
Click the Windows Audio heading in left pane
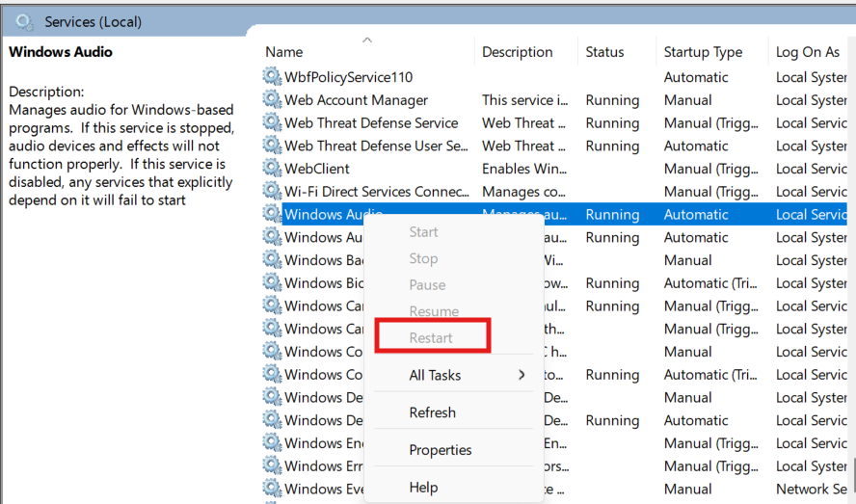pos(61,52)
